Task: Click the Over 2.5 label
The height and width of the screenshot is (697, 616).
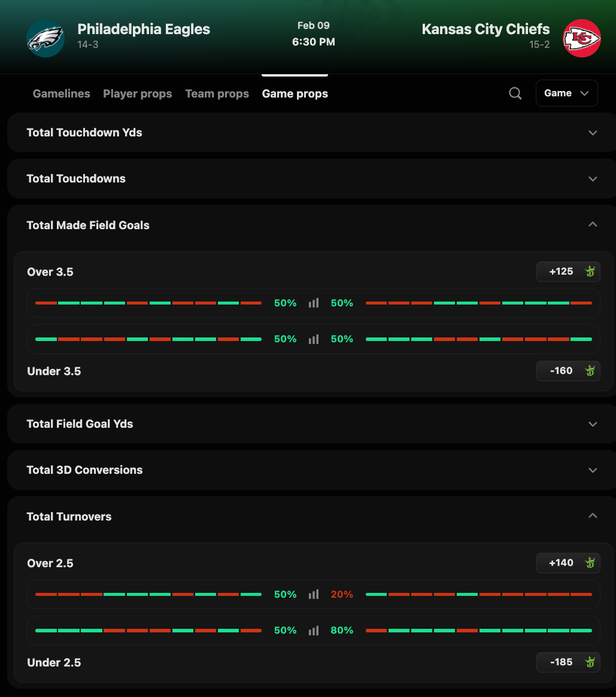Action: click(x=50, y=563)
